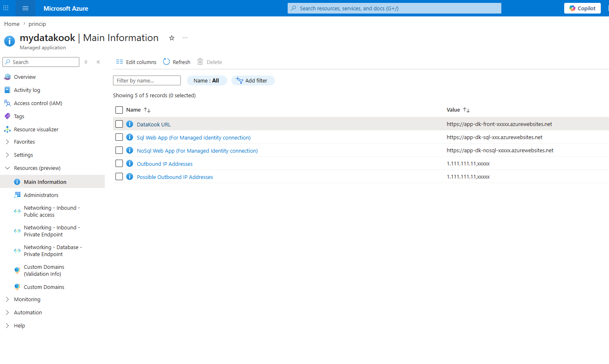Click the Access control people icon
This screenshot has width=609, height=364.
click(x=7, y=103)
